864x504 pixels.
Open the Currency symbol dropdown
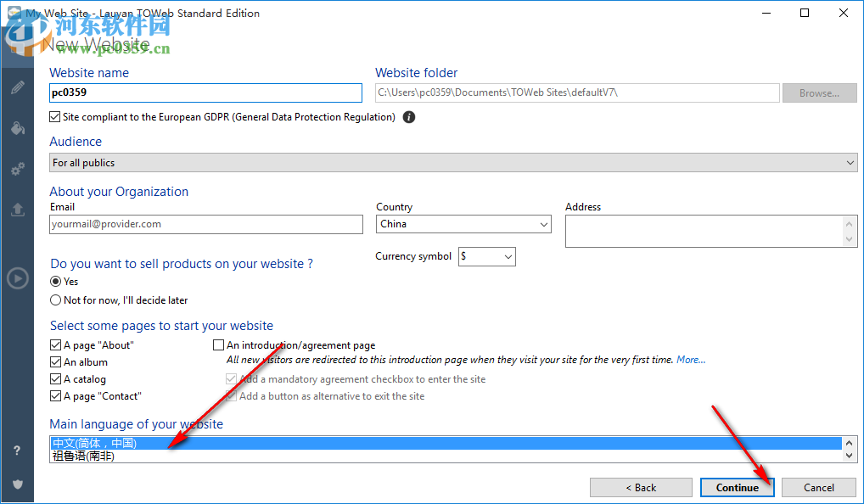coord(487,257)
